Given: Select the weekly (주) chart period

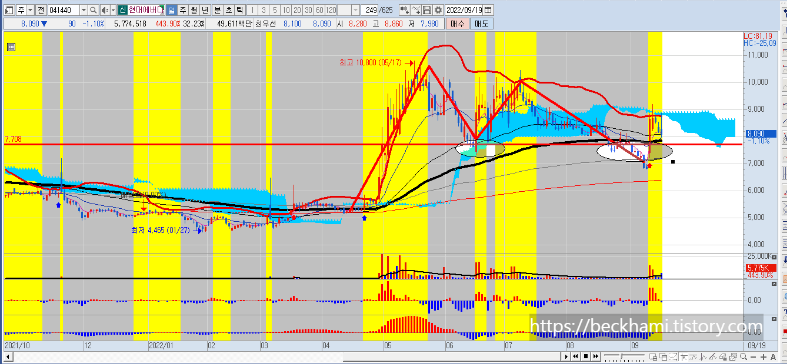Looking at the screenshot, I should pyautogui.click(x=183, y=10).
